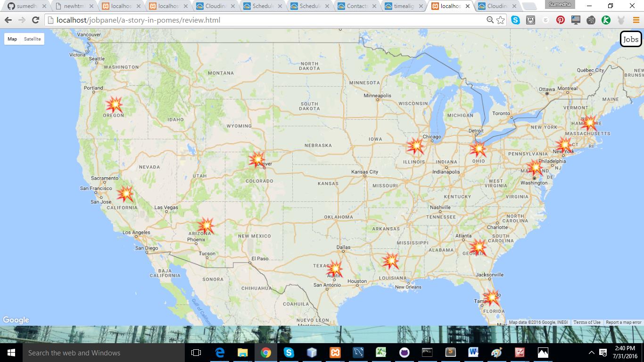Click the explosion marker in Ohio
This screenshot has width=644, height=362.
pyautogui.click(x=478, y=149)
